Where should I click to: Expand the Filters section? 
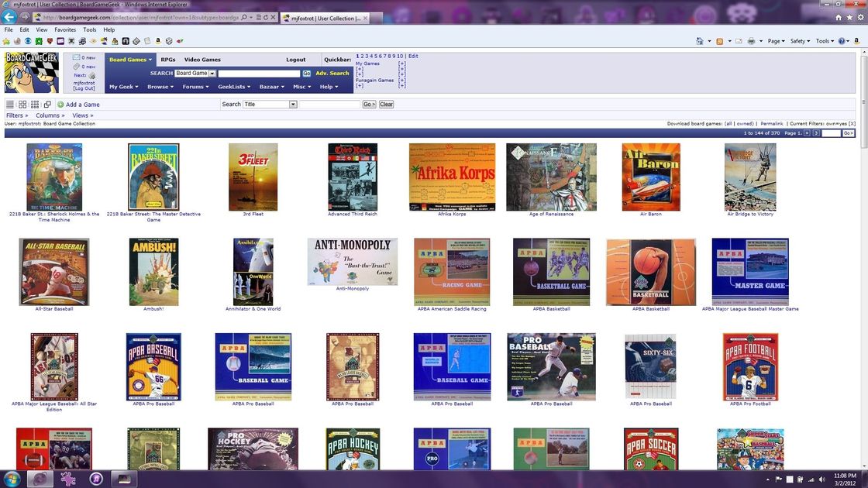pyautogui.click(x=16, y=115)
